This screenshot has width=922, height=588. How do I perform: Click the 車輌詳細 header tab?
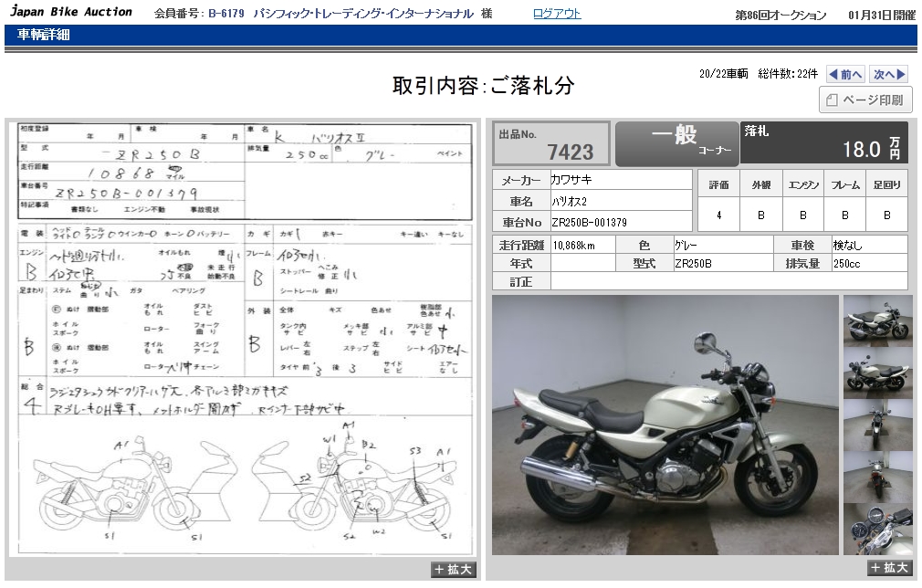click(43, 36)
